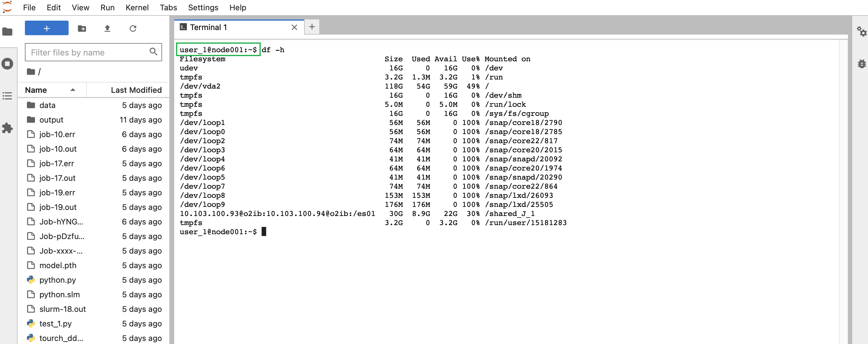
Task: Click the job-10.err file icon
Action: 31,134
